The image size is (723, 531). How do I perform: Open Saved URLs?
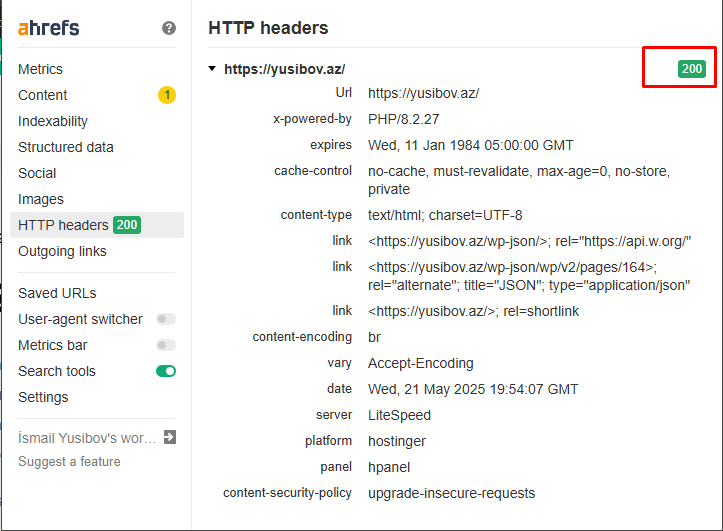pyautogui.click(x=57, y=293)
